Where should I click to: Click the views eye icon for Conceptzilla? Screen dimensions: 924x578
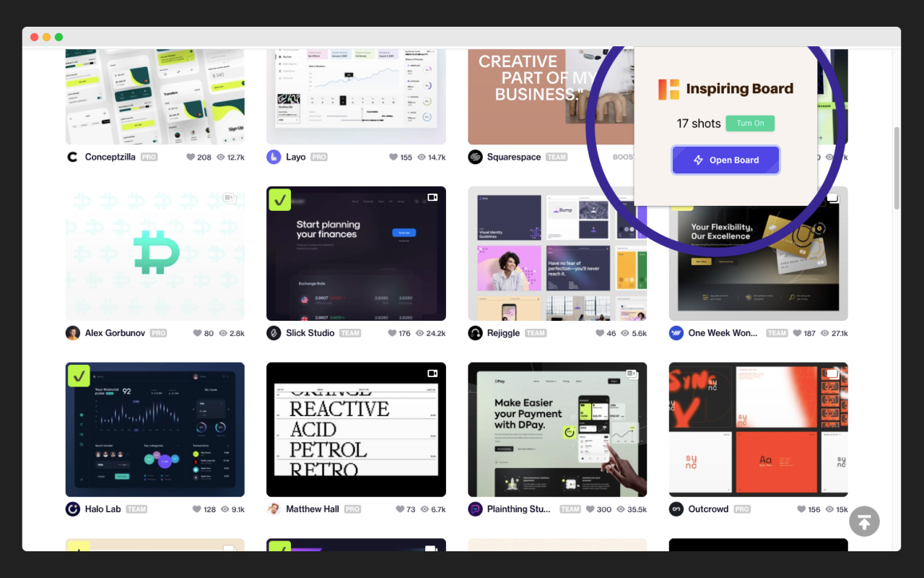(x=221, y=157)
